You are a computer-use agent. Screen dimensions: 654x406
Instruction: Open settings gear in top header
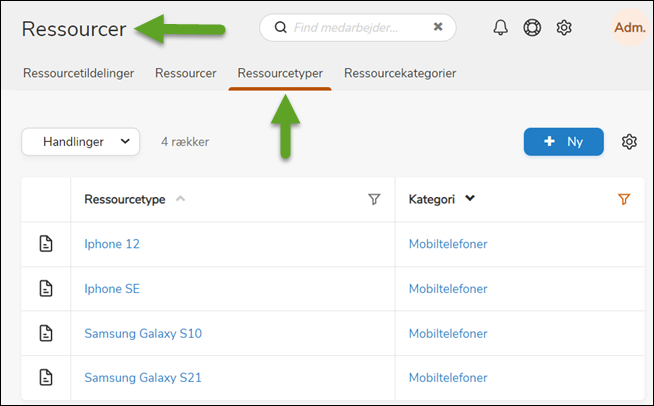[564, 28]
